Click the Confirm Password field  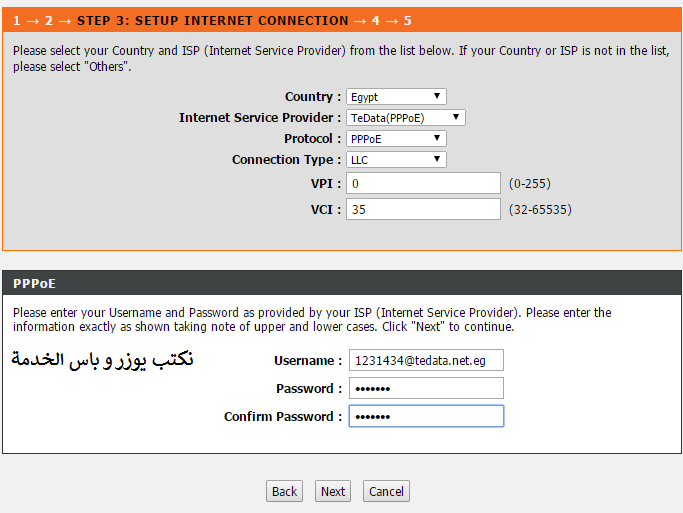click(426, 416)
